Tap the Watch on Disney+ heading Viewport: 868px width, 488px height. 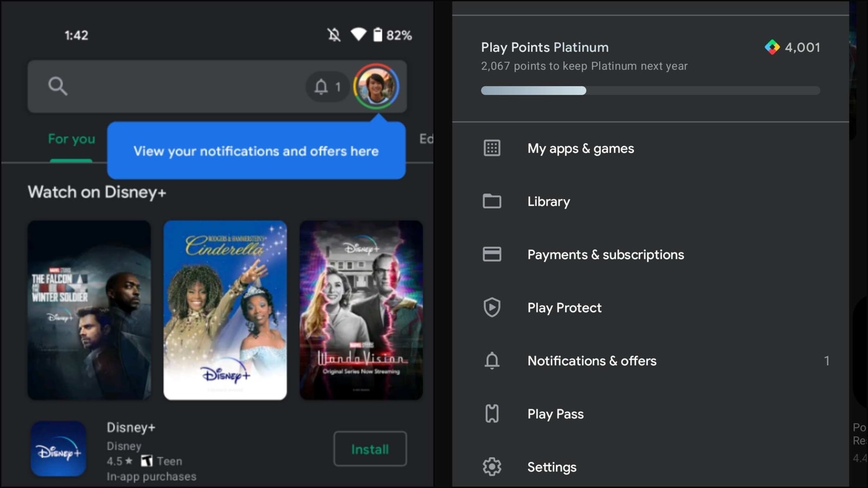click(x=97, y=192)
